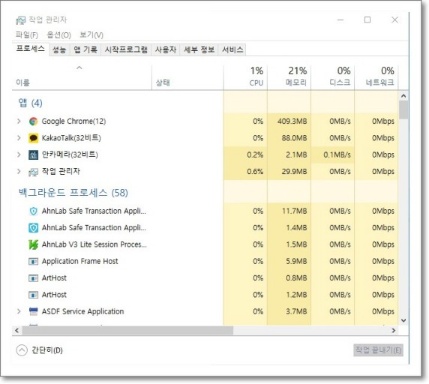Image resolution: width=429 pixels, height=384 pixels.
Task: Click the vertical scrollbar thumb
Action: click(x=403, y=110)
